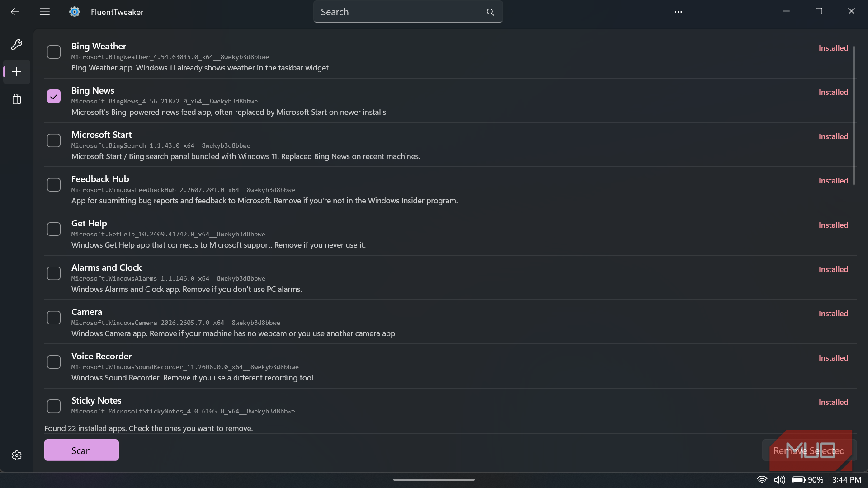
Task: Click the Get Help app name
Action: point(89,223)
